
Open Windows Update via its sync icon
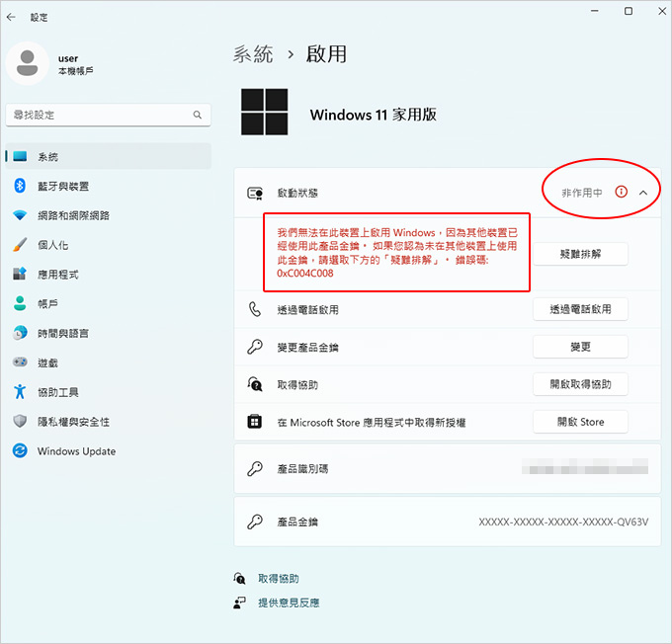(20, 450)
